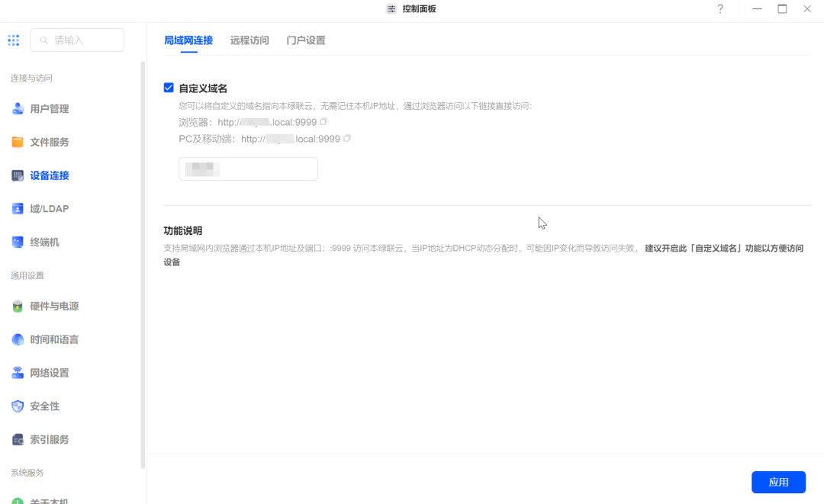Click the 时间和语言 icon

pyautogui.click(x=18, y=339)
